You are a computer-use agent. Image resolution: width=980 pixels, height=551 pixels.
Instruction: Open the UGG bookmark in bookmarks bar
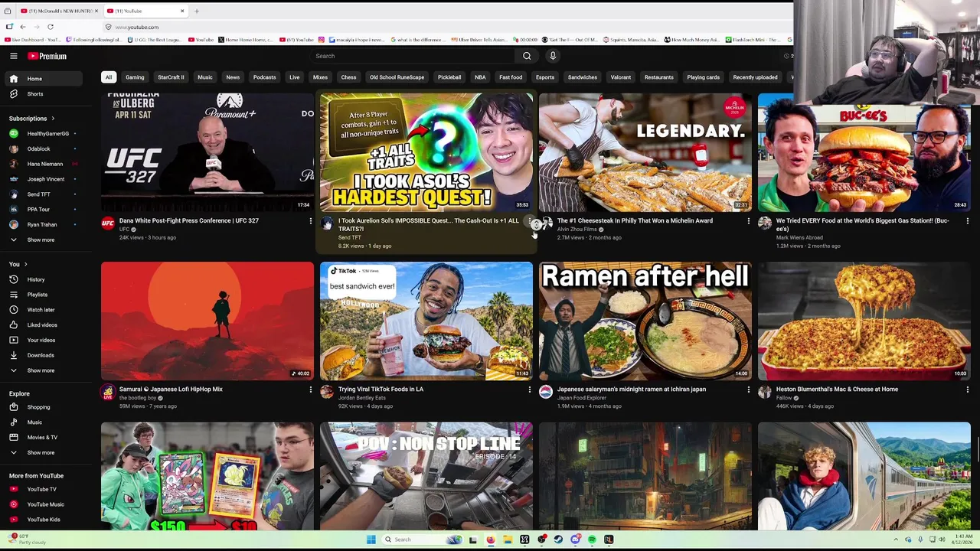(155, 40)
